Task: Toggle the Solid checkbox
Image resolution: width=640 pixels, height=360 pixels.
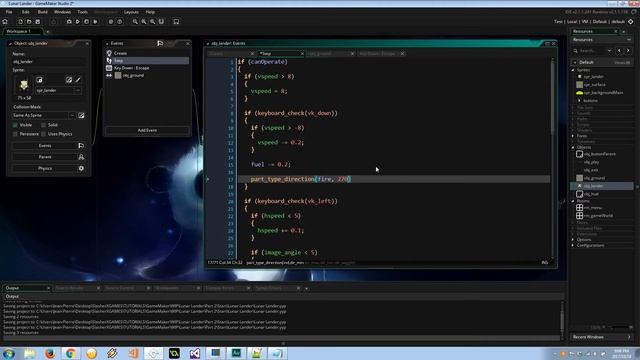Action: (x=44, y=125)
